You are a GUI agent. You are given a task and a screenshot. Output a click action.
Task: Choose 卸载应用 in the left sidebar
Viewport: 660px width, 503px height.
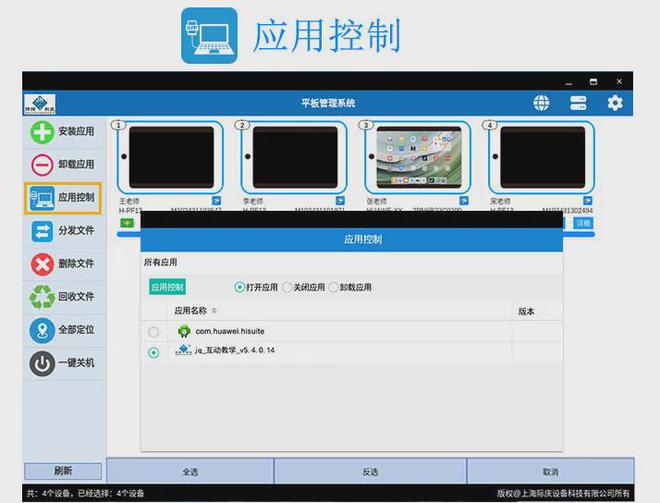[x=63, y=165]
